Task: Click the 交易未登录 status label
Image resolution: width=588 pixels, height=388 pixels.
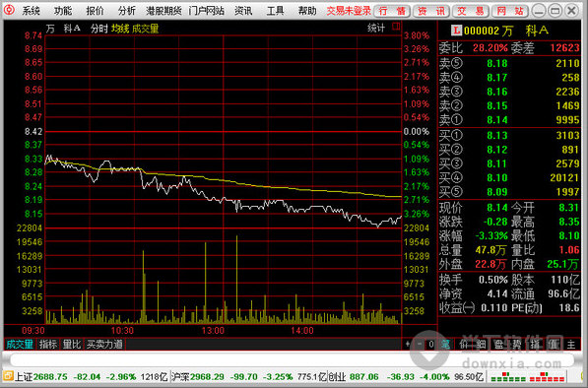Action: tap(349, 11)
